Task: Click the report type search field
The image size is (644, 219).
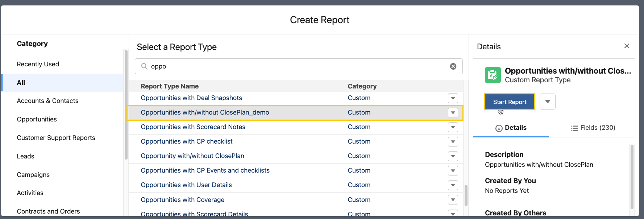Action: pyautogui.click(x=297, y=66)
